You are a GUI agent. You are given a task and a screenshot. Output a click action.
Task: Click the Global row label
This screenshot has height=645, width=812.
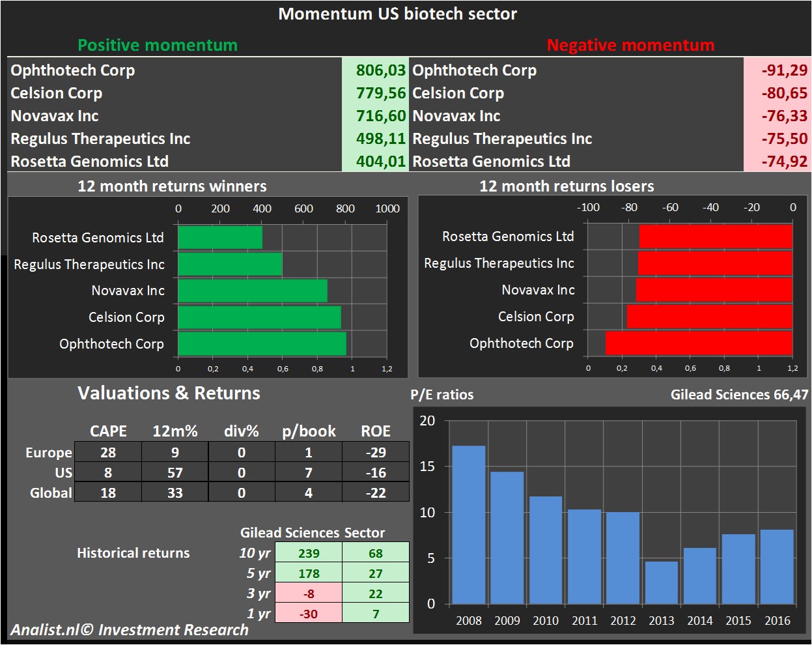coord(51,493)
